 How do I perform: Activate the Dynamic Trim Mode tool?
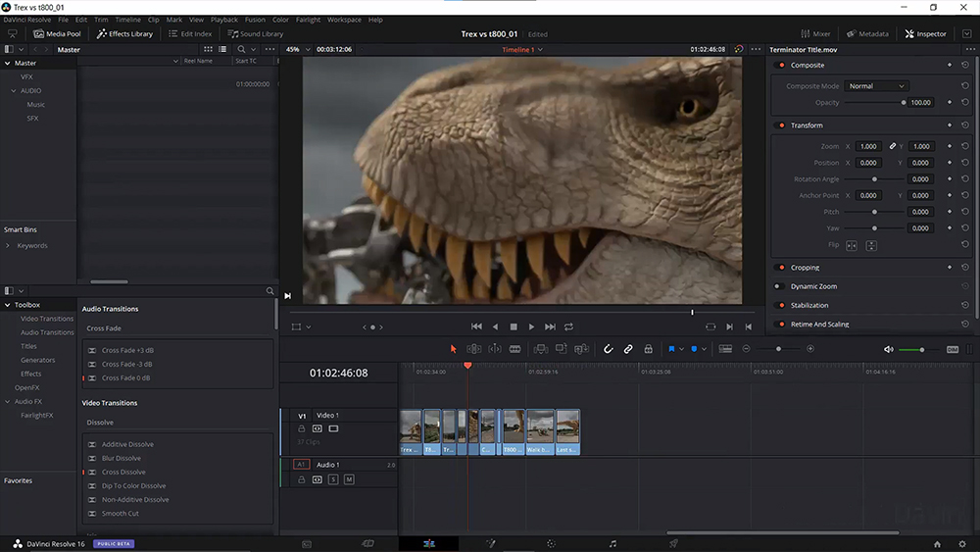click(x=494, y=349)
